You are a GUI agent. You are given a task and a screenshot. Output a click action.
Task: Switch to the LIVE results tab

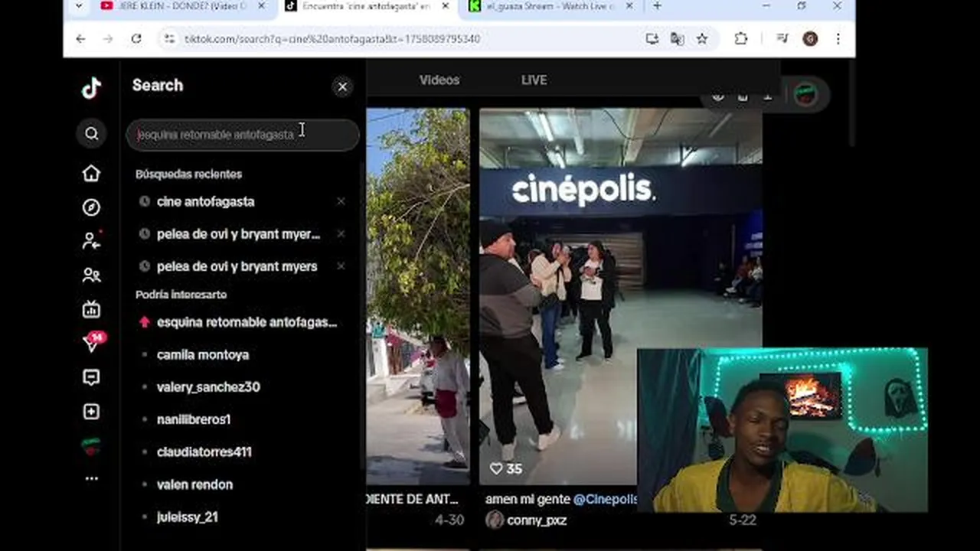tap(534, 80)
